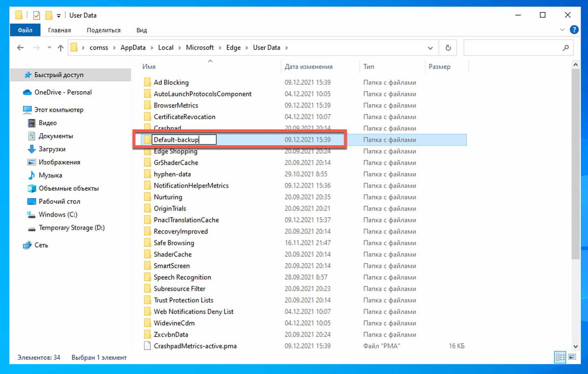Refresh the folder with the refresh button
The image size is (588, 374).
pyautogui.click(x=448, y=48)
